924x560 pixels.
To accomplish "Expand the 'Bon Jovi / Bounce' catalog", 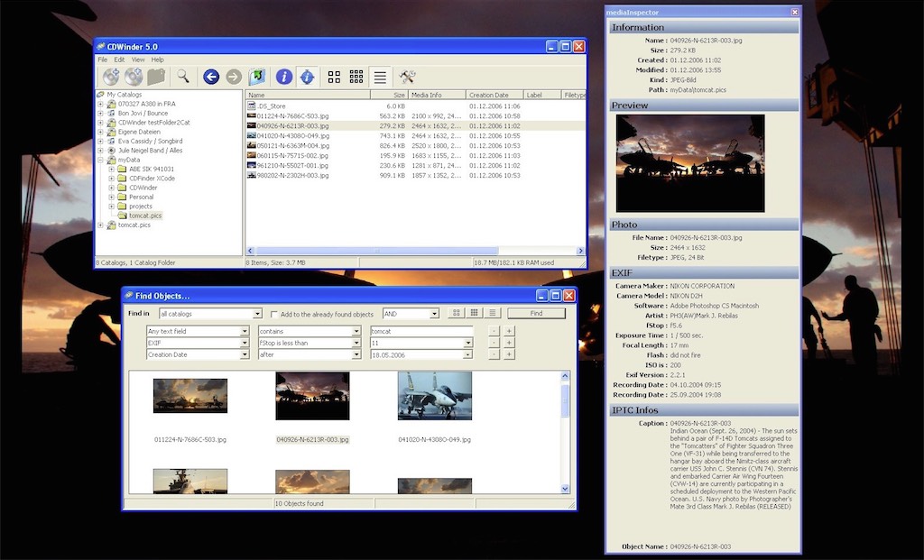I will [101, 114].
